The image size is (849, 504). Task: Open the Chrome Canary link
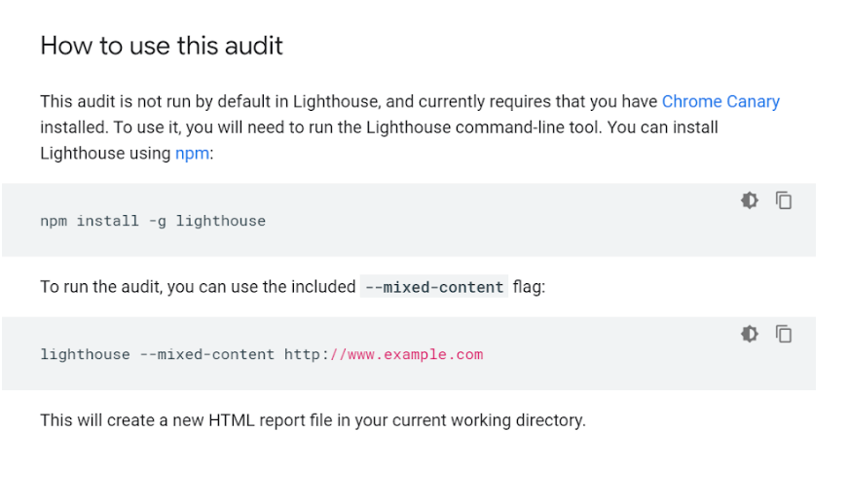[720, 101]
